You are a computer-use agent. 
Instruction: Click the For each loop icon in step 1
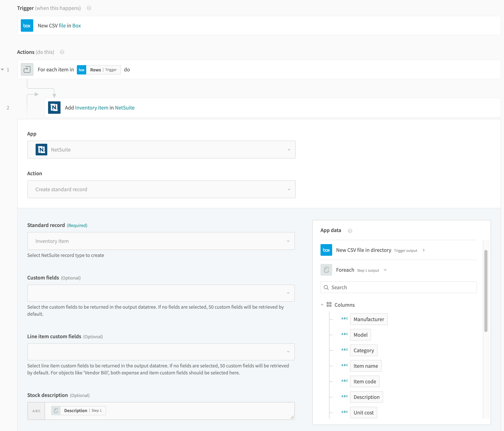tap(27, 69)
